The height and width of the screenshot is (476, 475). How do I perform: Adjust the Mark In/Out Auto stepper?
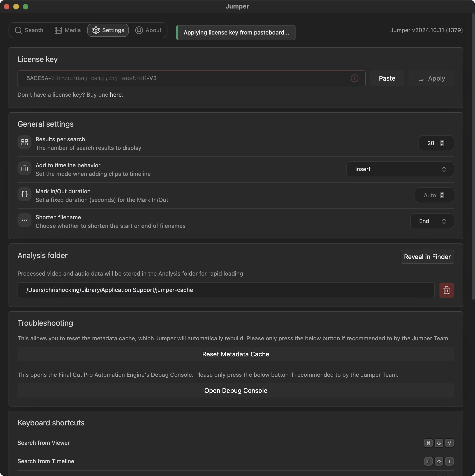442,195
